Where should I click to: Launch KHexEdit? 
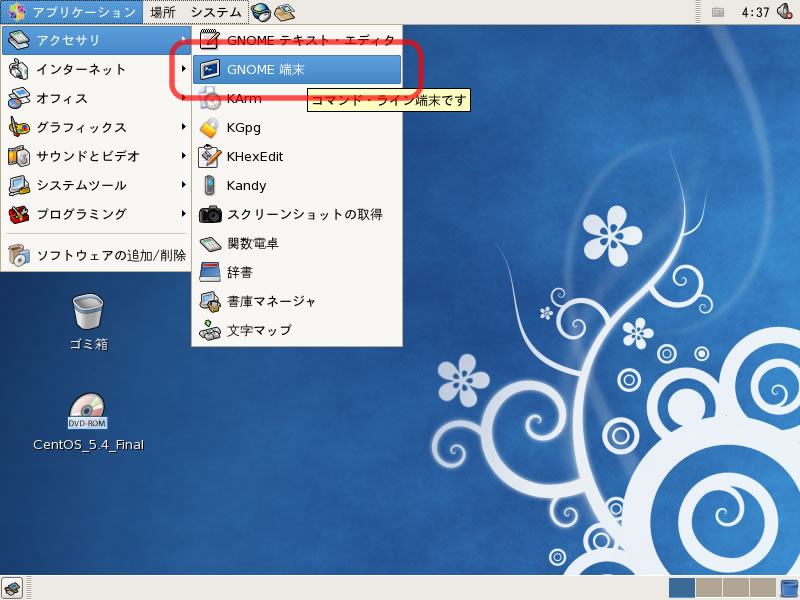(x=297, y=157)
